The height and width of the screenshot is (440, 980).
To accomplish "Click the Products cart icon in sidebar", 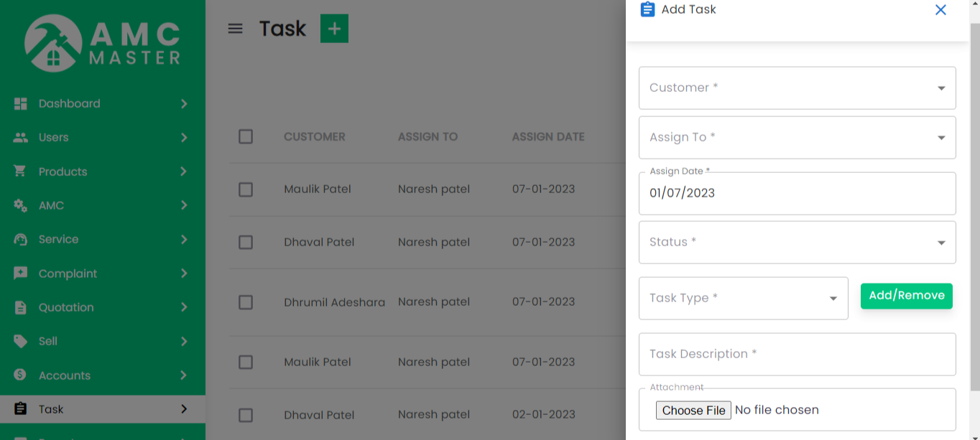I will pyautogui.click(x=20, y=172).
